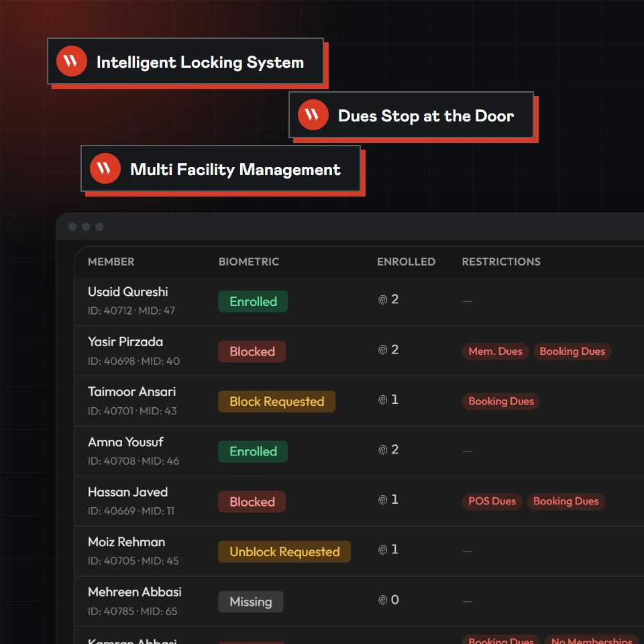The width and height of the screenshot is (644, 644).
Task: Select Booking Dues tag in Taimoor Ansari row
Action: [501, 401]
